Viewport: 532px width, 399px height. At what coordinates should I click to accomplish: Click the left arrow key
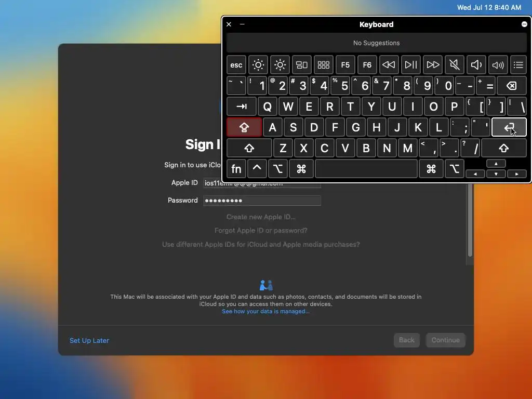pyautogui.click(x=475, y=174)
